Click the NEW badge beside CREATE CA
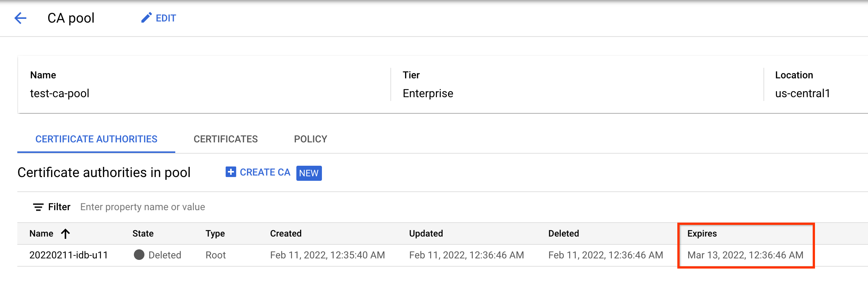This screenshot has height=284, width=868. coord(309,173)
